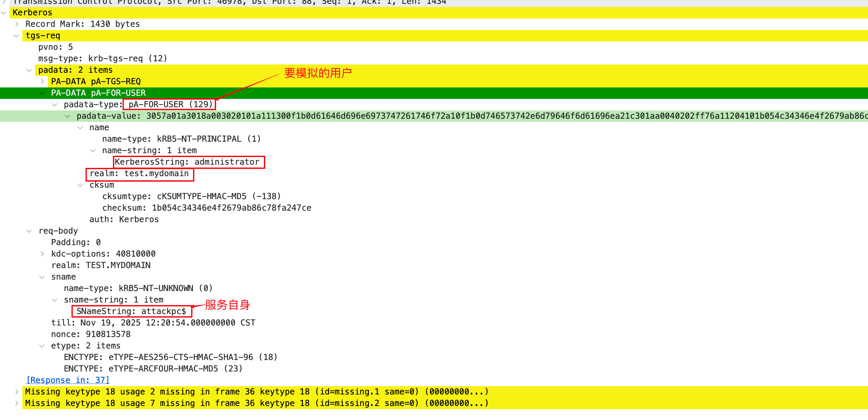Collapse the etype 2 items node
The height and width of the screenshot is (420, 868).
pyautogui.click(x=42, y=346)
